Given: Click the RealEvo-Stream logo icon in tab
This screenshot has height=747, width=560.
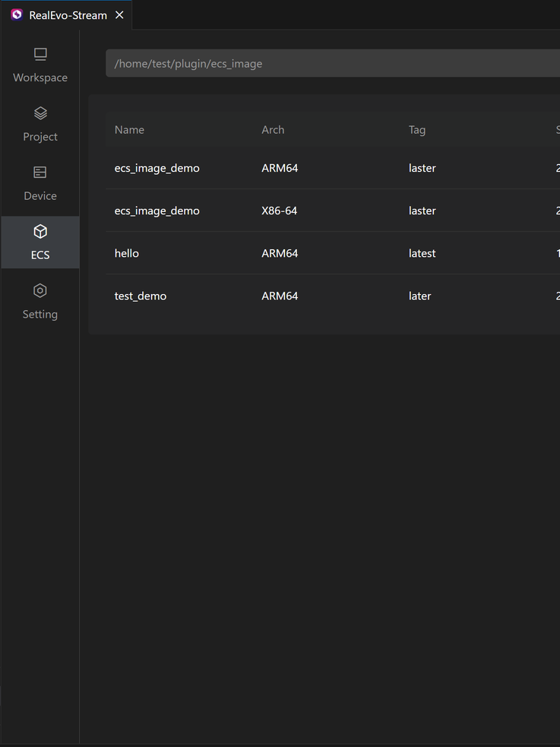Looking at the screenshot, I should point(17,14).
